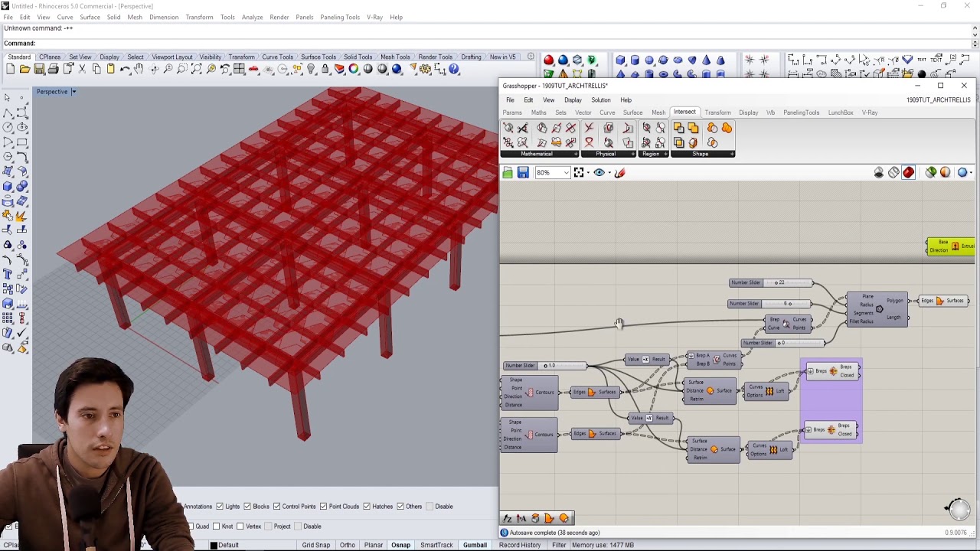Toggle the Blocks checkbox
Viewport: 980px width, 551px height.
coord(247,507)
